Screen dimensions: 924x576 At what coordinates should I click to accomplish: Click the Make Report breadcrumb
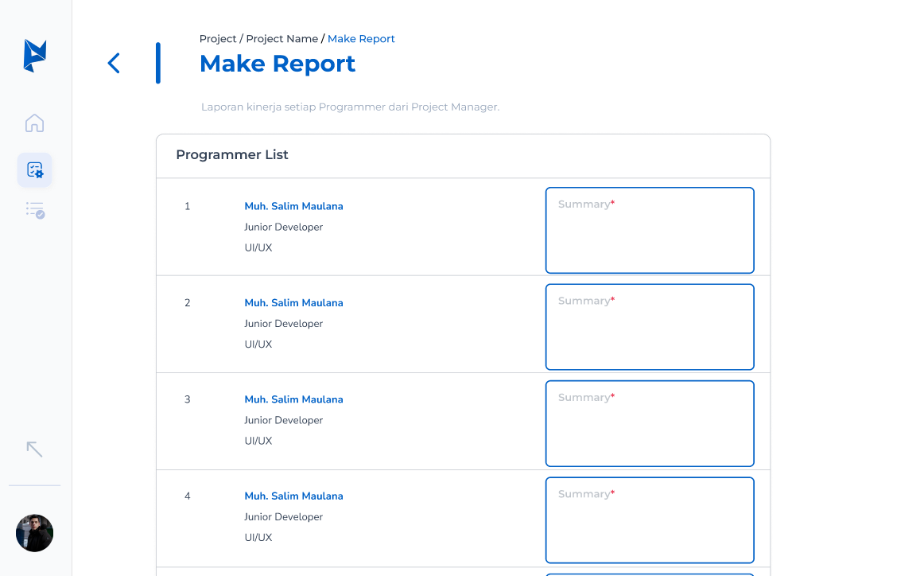click(361, 39)
